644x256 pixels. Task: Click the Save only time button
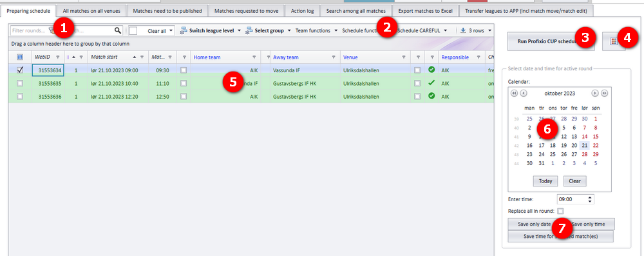tap(588, 224)
